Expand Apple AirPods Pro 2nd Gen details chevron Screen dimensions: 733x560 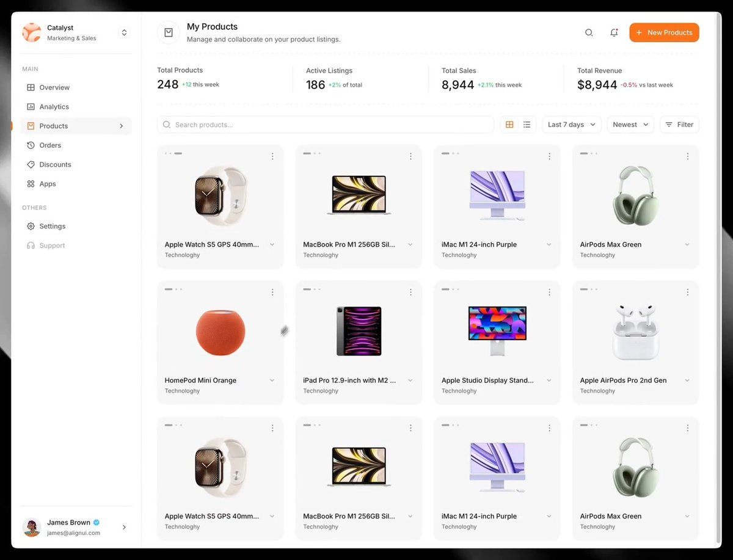click(687, 380)
